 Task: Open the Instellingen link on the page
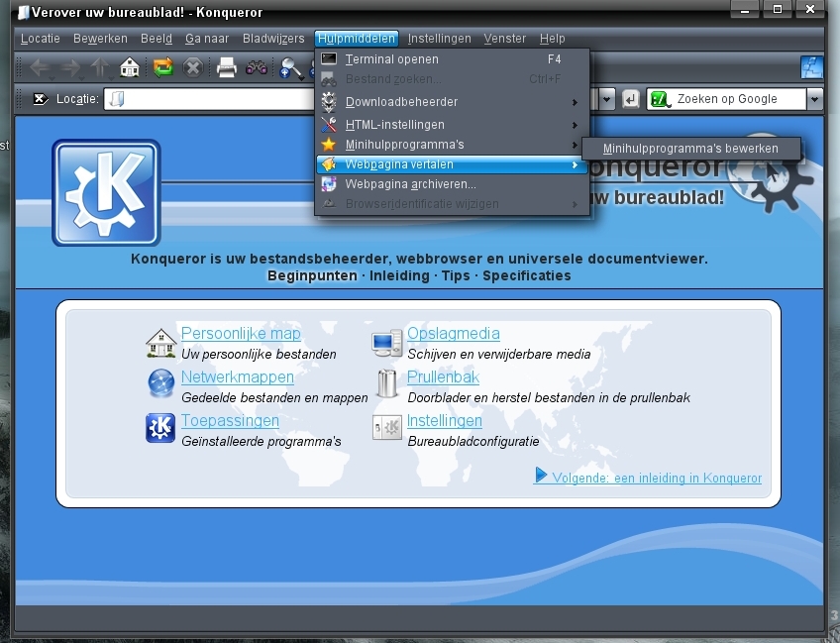click(x=444, y=421)
